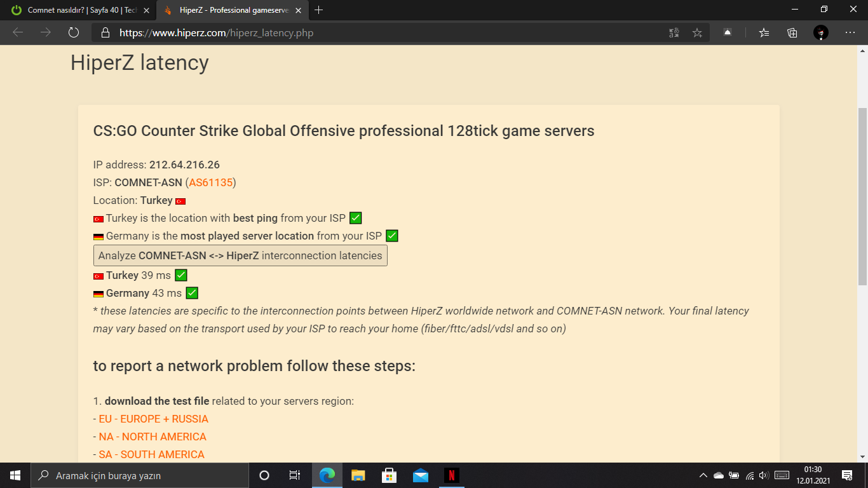Show hidden system tray icons
This screenshot has width=868, height=488.
703,475
